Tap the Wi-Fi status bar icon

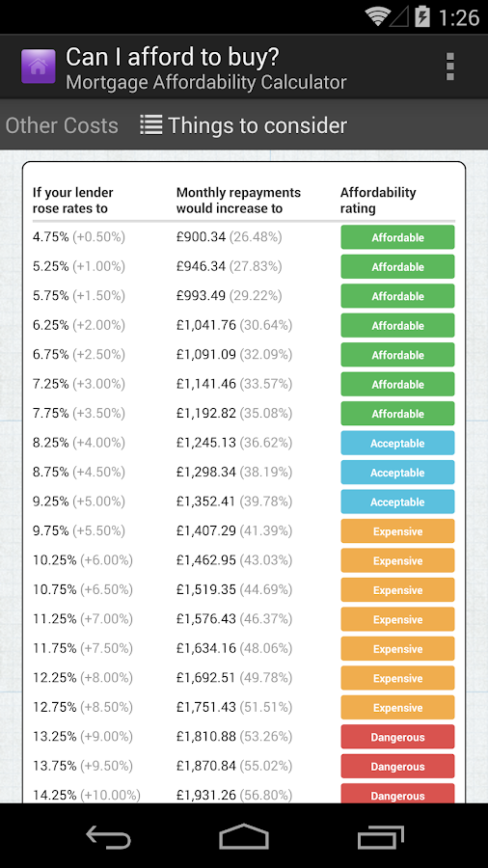coord(377,16)
